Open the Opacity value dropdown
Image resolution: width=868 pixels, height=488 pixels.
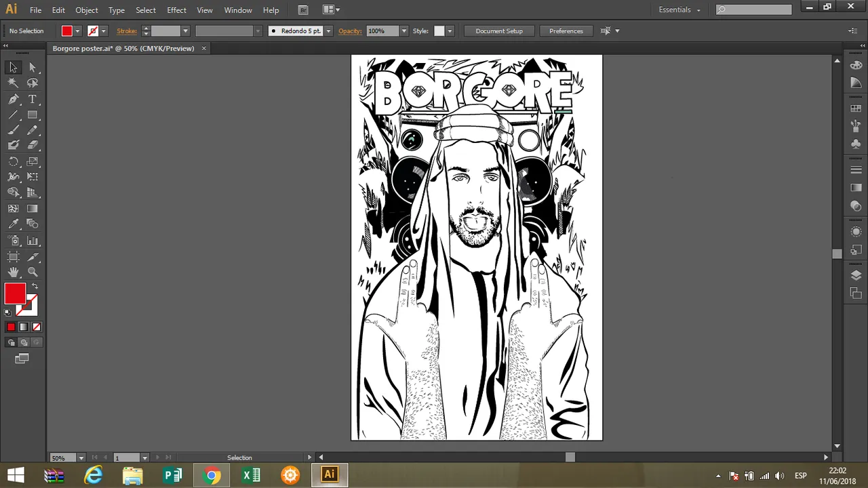[404, 31]
